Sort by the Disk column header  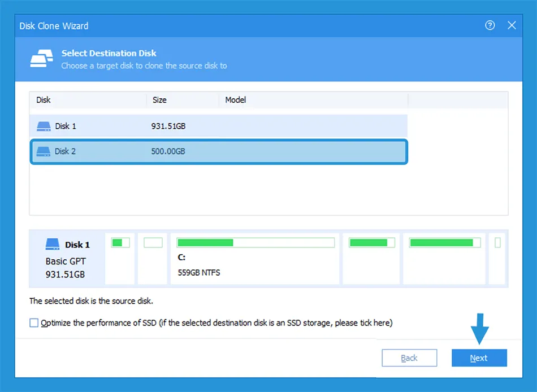point(88,100)
